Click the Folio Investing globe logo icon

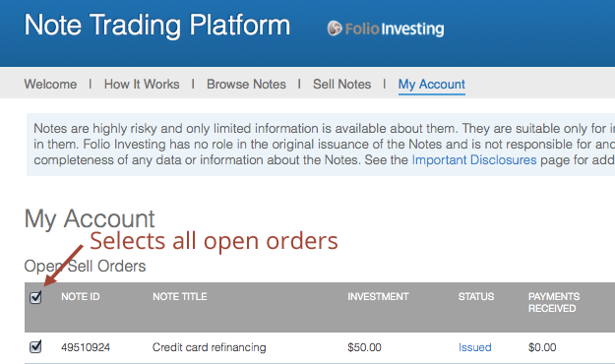[x=335, y=29]
